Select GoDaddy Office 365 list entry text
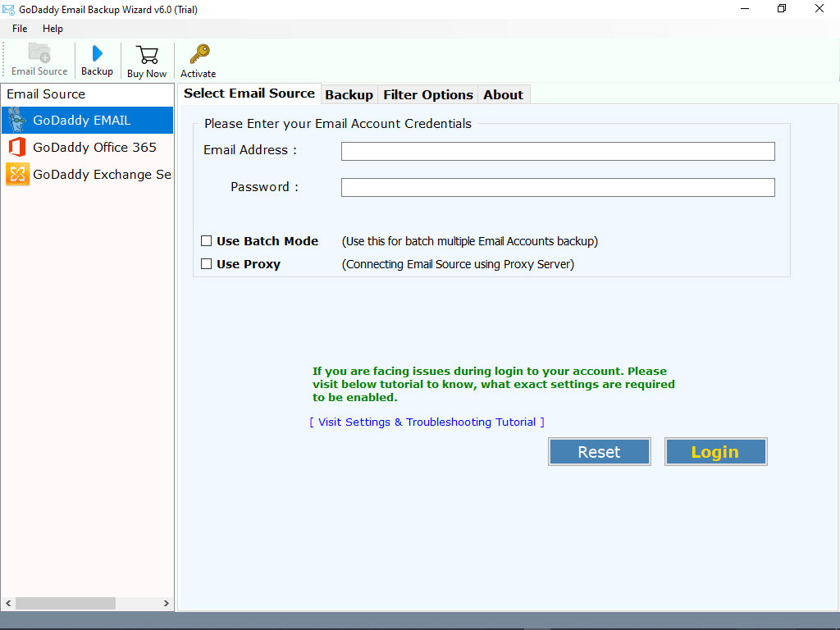 point(95,148)
